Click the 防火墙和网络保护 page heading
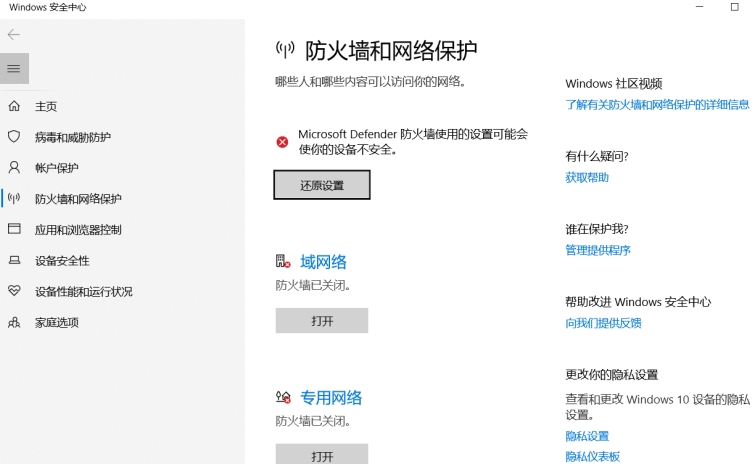 [x=391, y=50]
